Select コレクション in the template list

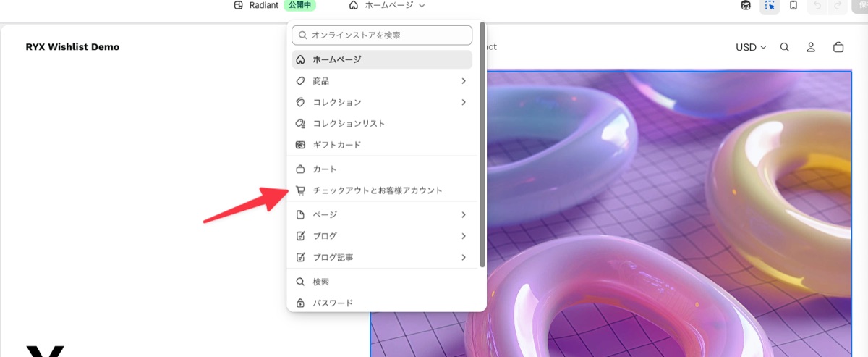382,102
